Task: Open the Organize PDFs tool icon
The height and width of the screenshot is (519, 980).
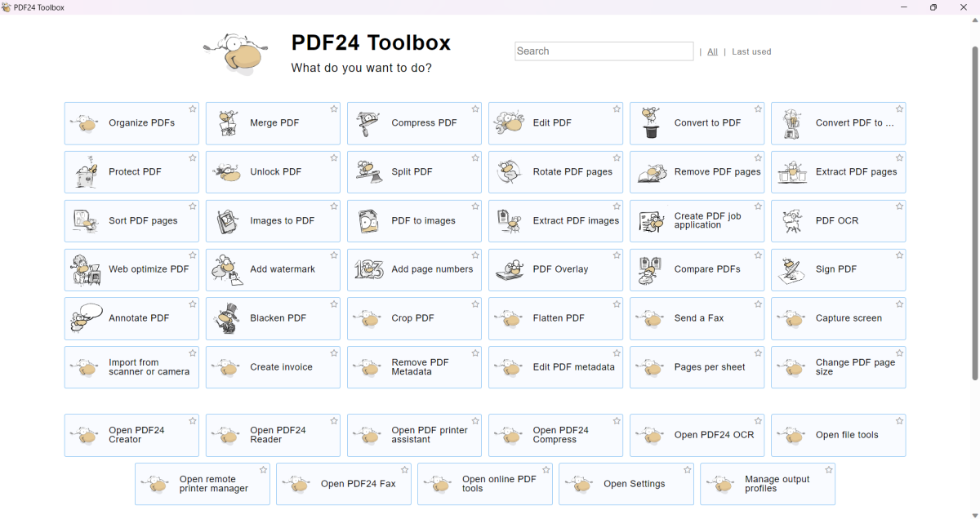Action: 84,123
